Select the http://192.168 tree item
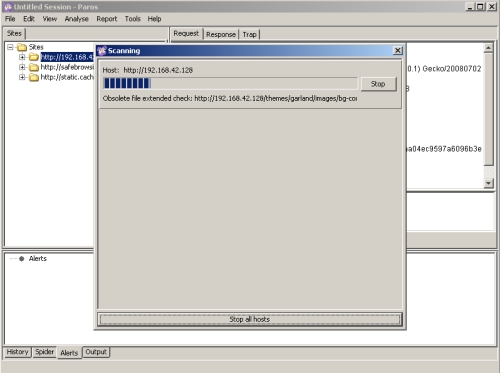The image size is (500, 373). [x=67, y=57]
